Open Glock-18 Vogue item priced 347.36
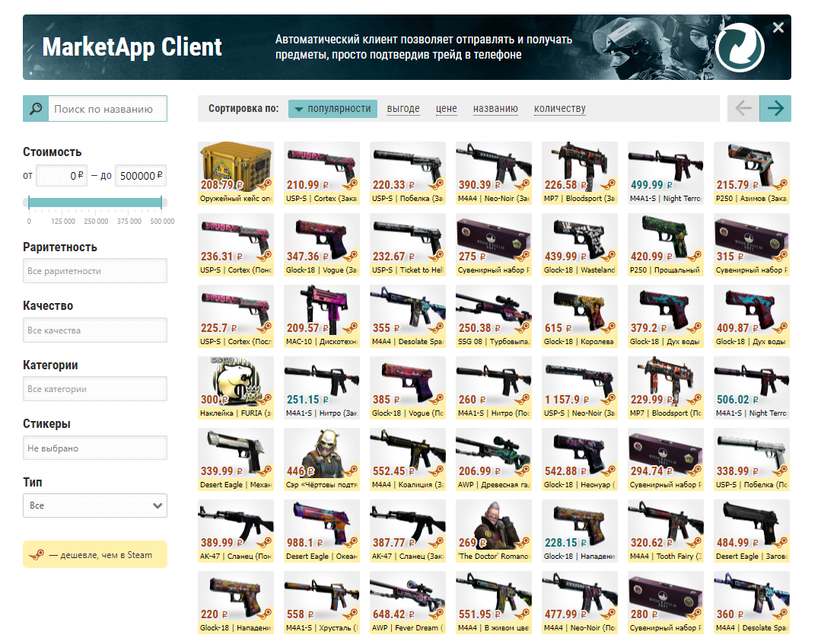This screenshot has height=638, width=840. [321, 244]
